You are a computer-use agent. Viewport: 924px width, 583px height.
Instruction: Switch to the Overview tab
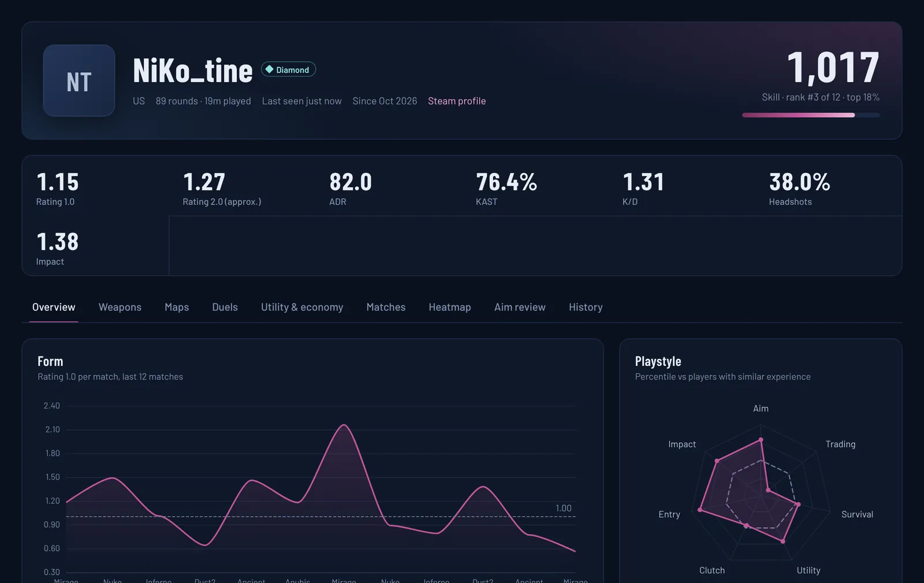[54, 307]
